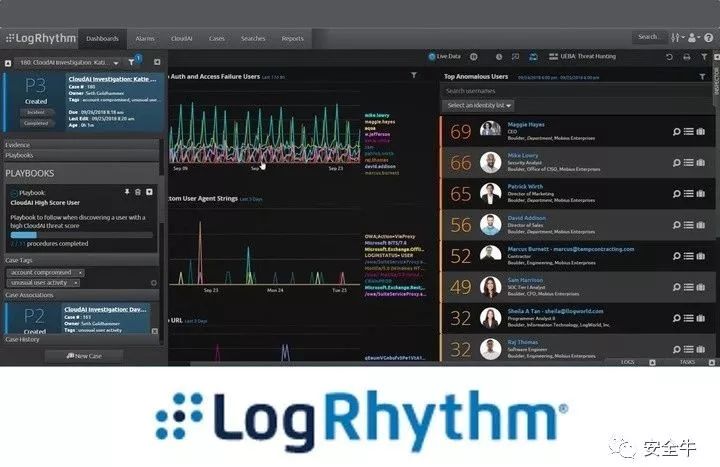Click the 'maggie.hayes' chart legend entry
720x467 pixels.
pos(380,122)
